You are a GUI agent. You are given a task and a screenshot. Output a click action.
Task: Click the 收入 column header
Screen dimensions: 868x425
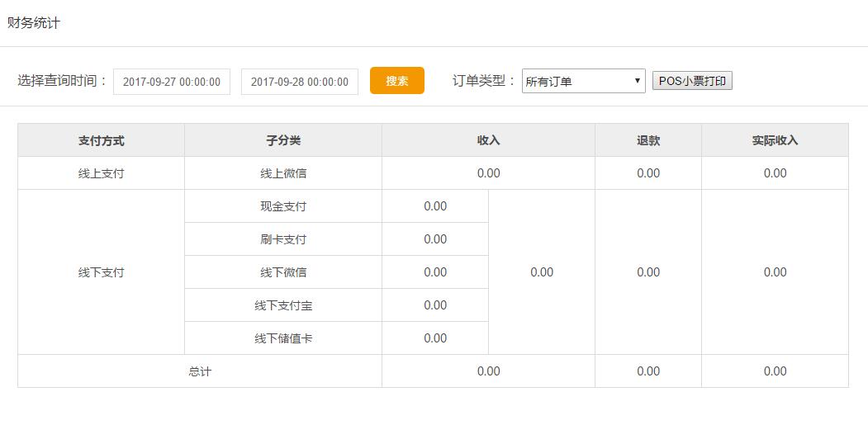pos(488,140)
